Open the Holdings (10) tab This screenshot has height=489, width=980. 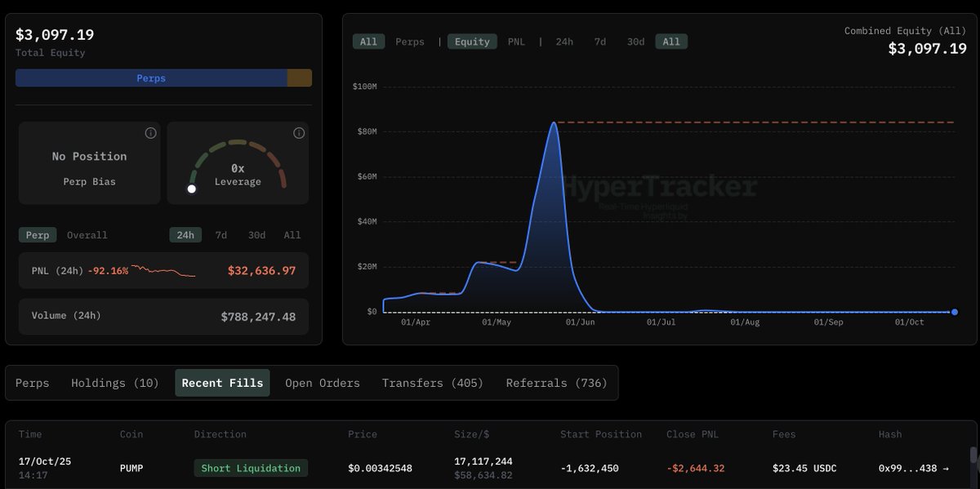pos(115,383)
